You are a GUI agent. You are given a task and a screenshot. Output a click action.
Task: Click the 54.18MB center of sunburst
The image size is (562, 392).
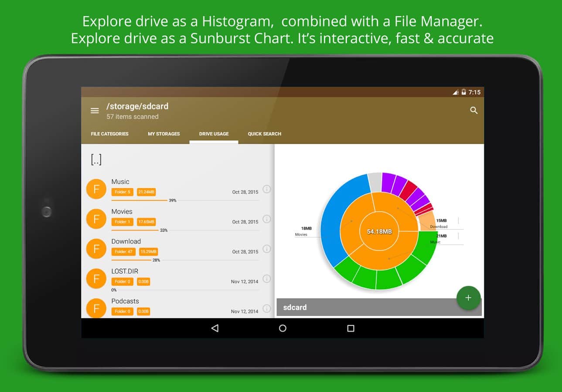(379, 231)
